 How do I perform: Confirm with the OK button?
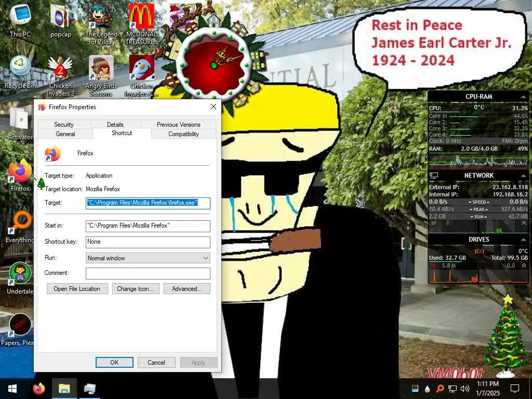pyautogui.click(x=114, y=362)
